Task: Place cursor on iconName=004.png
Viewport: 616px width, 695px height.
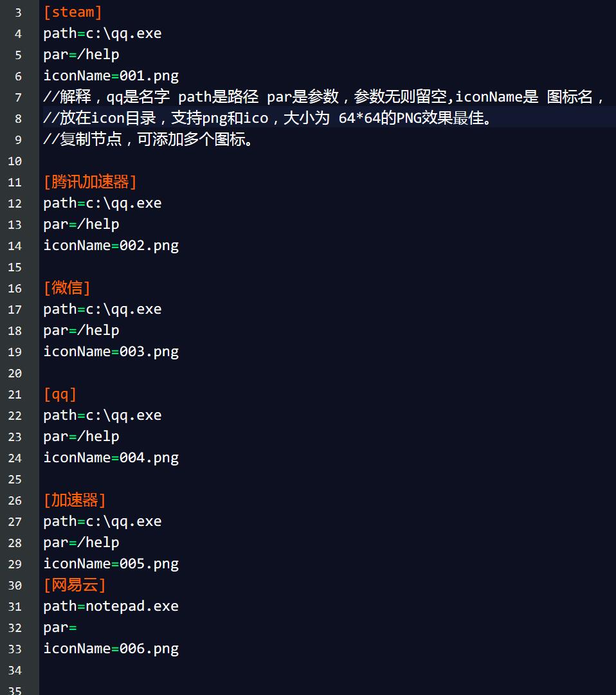Action: point(111,458)
